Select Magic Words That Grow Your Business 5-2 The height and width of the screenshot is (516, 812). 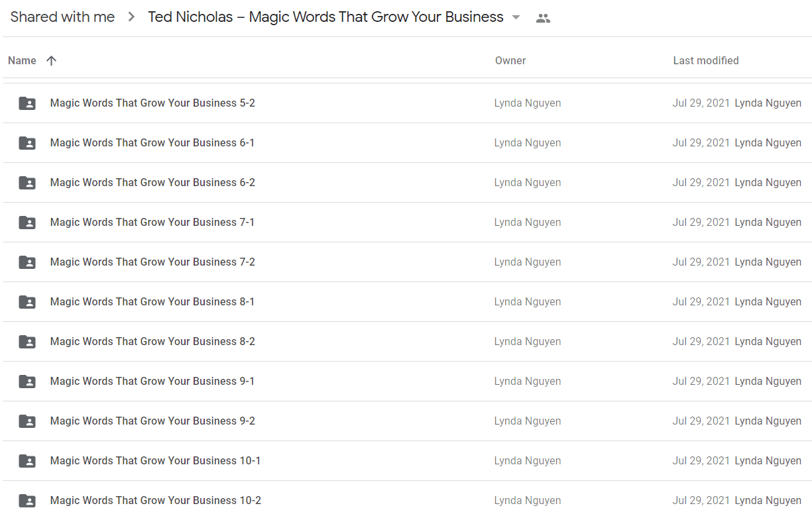(152, 103)
